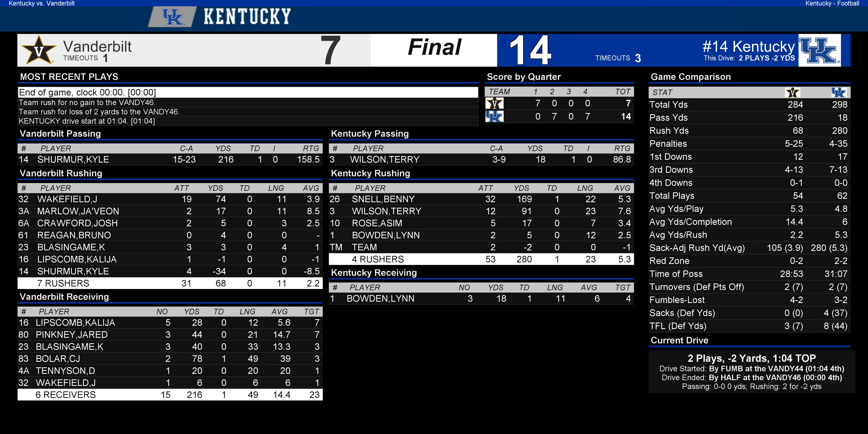Screen dimensions: 868x434
Task: Click Kentucky logo in Game Comparison header
Action: [839, 92]
